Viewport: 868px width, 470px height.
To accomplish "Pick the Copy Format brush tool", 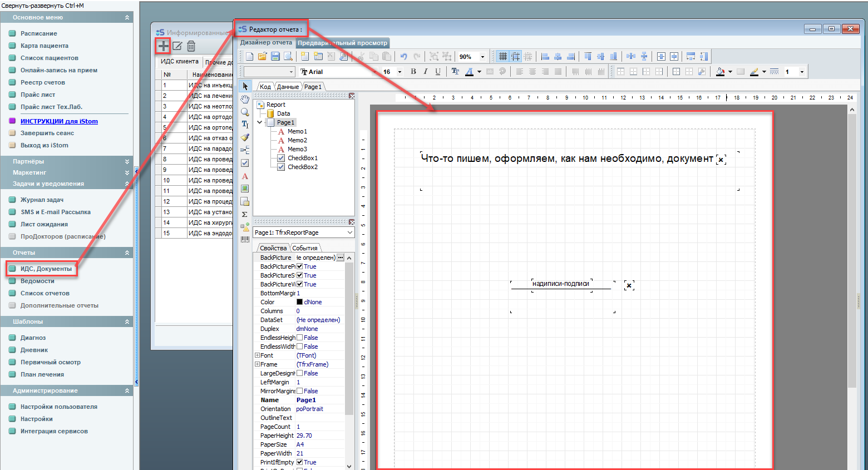I will pyautogui.click(x=245, y=137).
